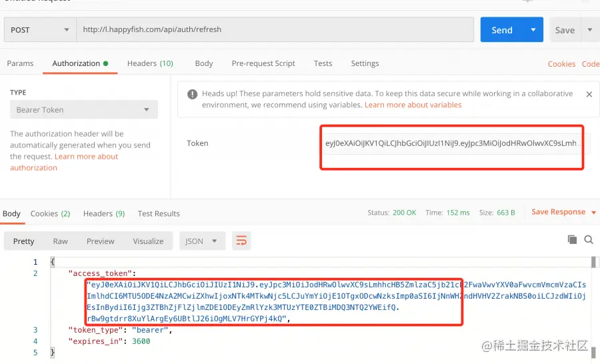This screenshot has width=600, height=364.
Task: Open the Headers (10) request tab
Action: coord(150,63)
